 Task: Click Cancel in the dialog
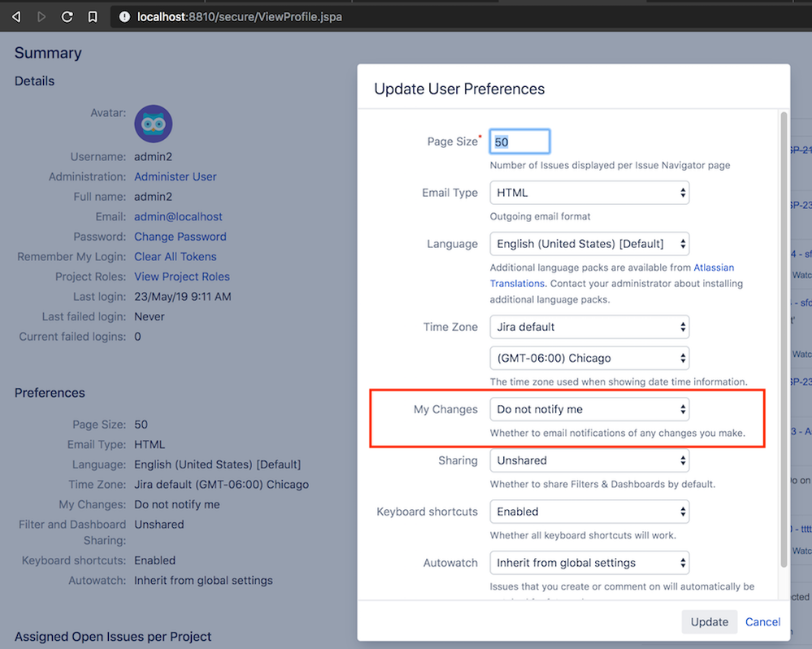762,621
